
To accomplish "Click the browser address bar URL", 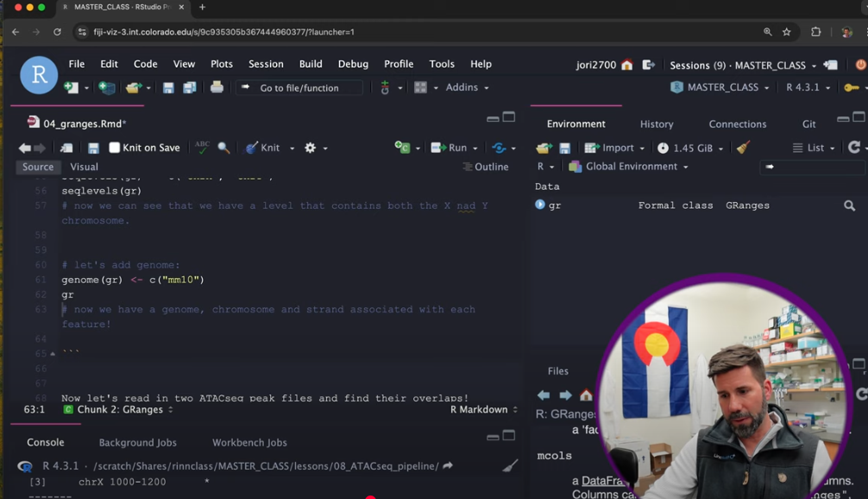I will pyautogui.click(x=223, y=32).
